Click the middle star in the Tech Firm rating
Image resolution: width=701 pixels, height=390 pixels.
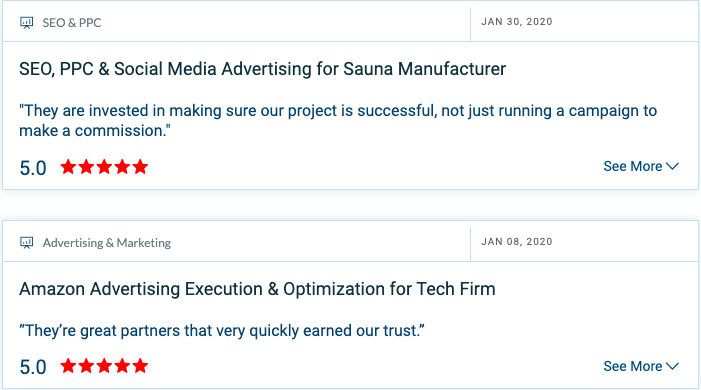click(104, 365)
